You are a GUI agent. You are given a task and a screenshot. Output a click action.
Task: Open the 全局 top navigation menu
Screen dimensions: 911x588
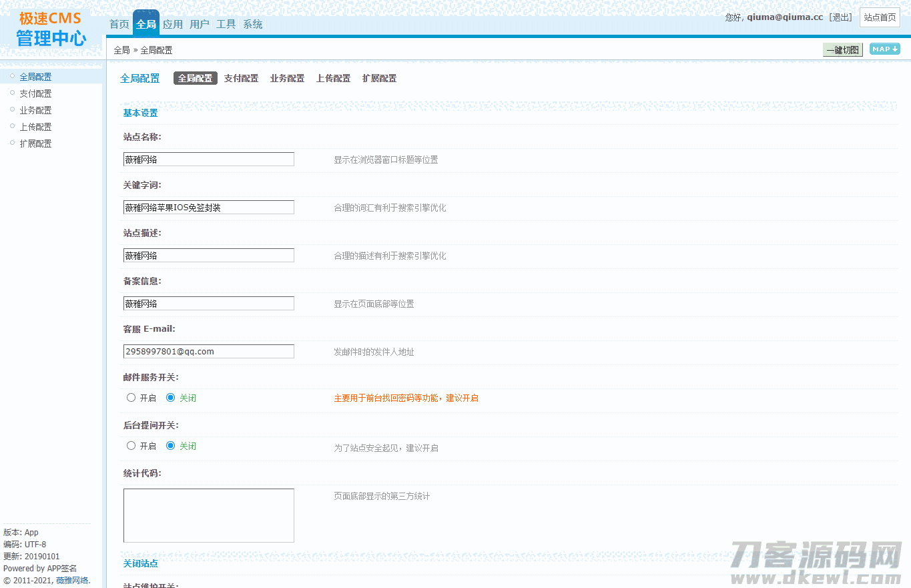pyautogui.click(x=146, y=25)
